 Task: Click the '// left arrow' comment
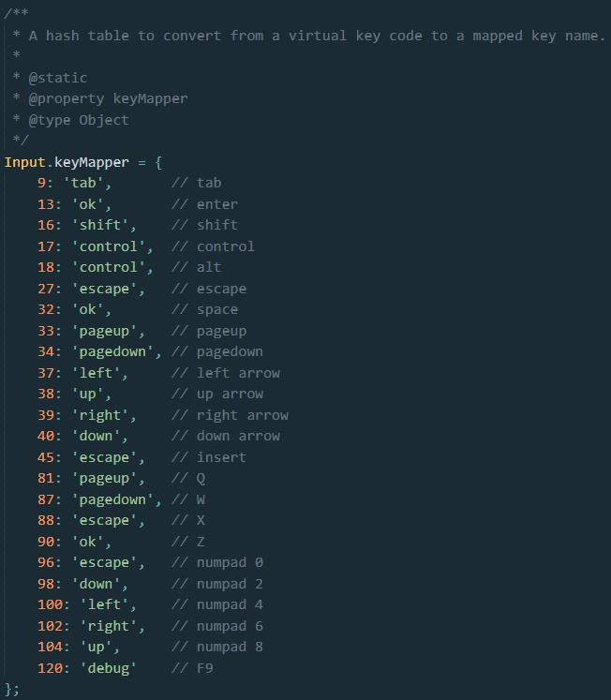pyautogui.click(x=226, y=373)
